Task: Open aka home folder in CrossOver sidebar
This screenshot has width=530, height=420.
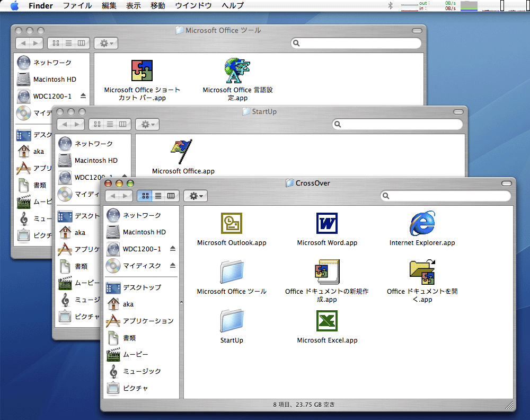Action: (142, 304)
